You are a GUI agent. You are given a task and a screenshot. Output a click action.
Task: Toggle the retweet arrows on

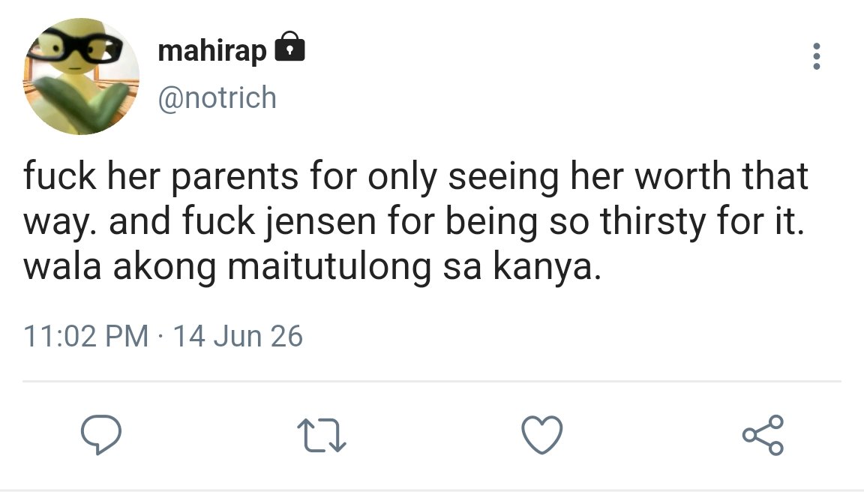pyautogui.click(x=322, y=435)
